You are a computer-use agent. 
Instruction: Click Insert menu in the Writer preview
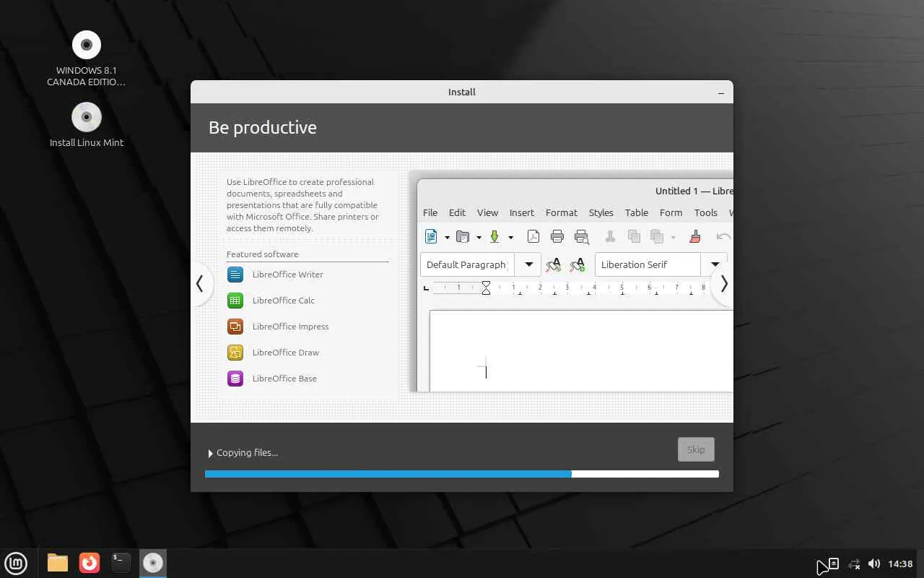[522, 213]
